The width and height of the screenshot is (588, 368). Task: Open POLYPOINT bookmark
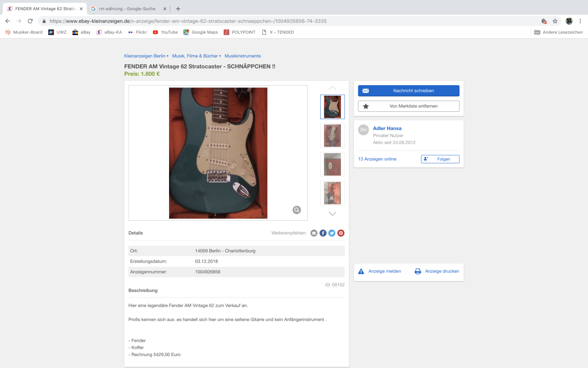[x=239, y=32]
